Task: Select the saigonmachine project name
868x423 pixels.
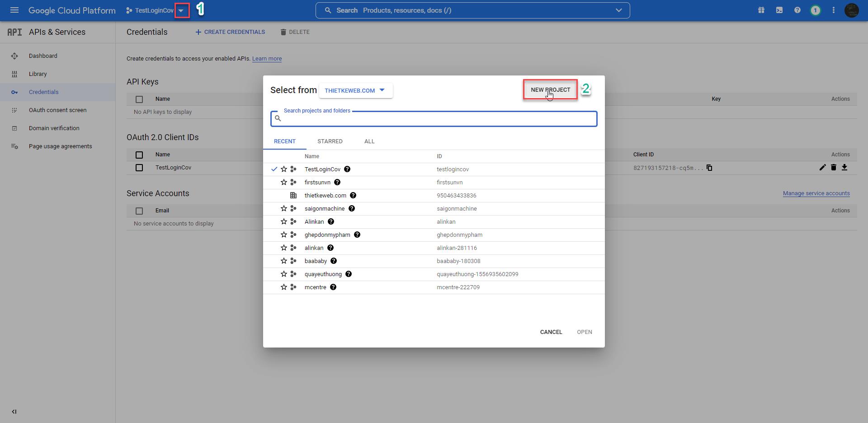Action: (x=325, y=209)
